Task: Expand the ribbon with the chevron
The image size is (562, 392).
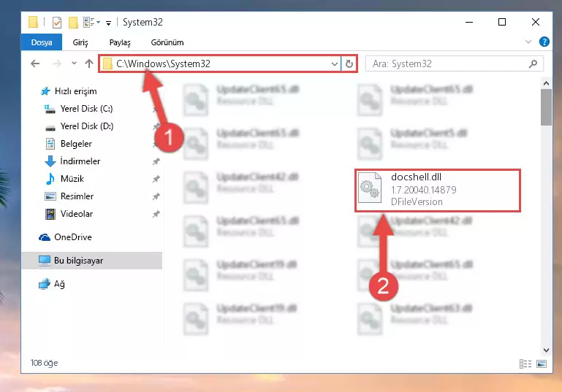Action: pos(528,42)
